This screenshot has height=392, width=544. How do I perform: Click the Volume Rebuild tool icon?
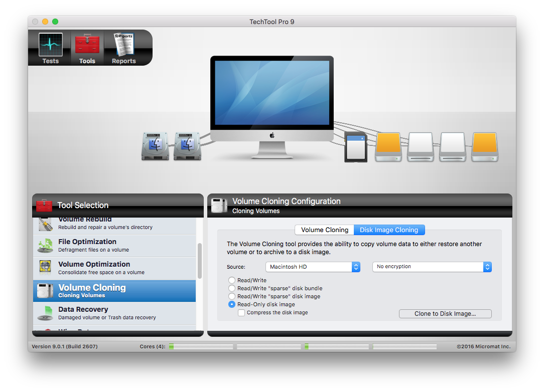(46, 224)
